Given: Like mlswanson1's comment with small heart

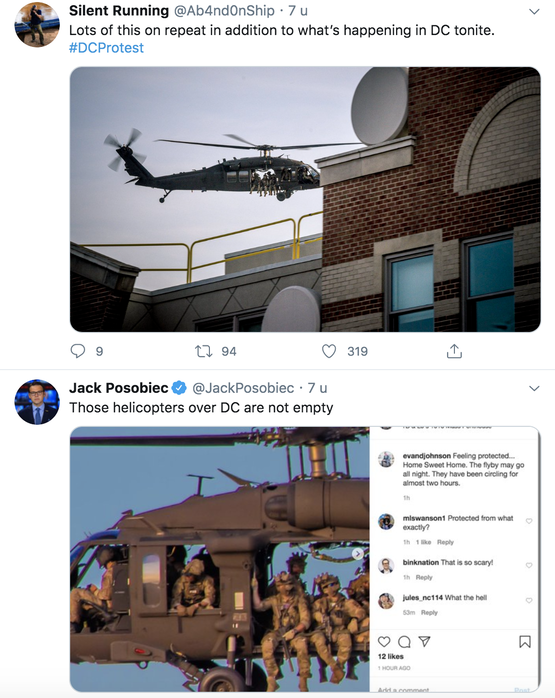Looking at the screenshot, I should click(529, 521).
